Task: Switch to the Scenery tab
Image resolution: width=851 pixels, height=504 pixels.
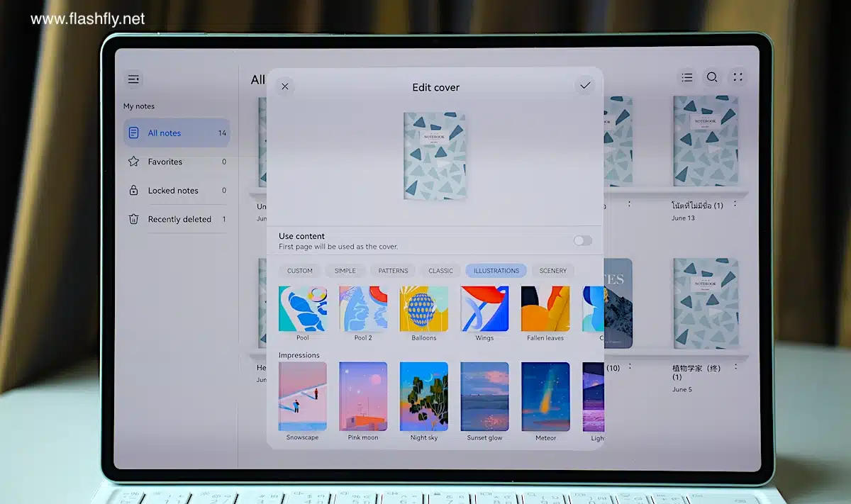Action: (552, 271)
